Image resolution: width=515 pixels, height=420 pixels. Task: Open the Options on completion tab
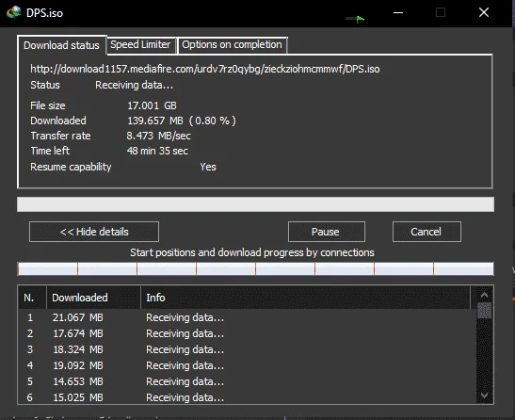[x=233, y=44]
